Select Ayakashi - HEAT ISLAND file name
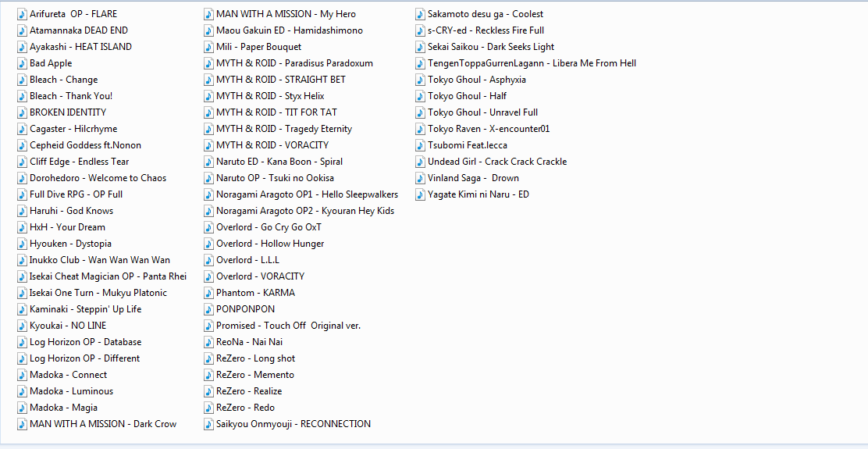Screen dimensions: 868x449 (x=81, y=47)
